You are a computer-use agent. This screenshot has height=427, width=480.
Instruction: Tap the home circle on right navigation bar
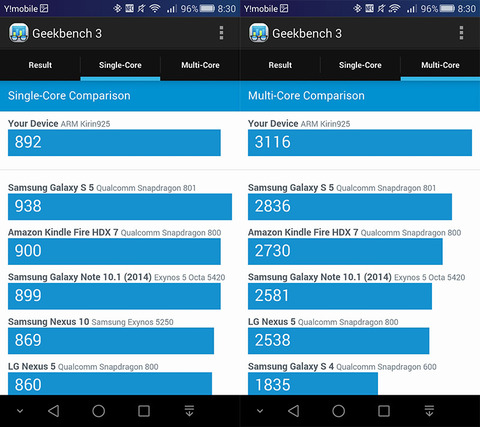[339, 411]
